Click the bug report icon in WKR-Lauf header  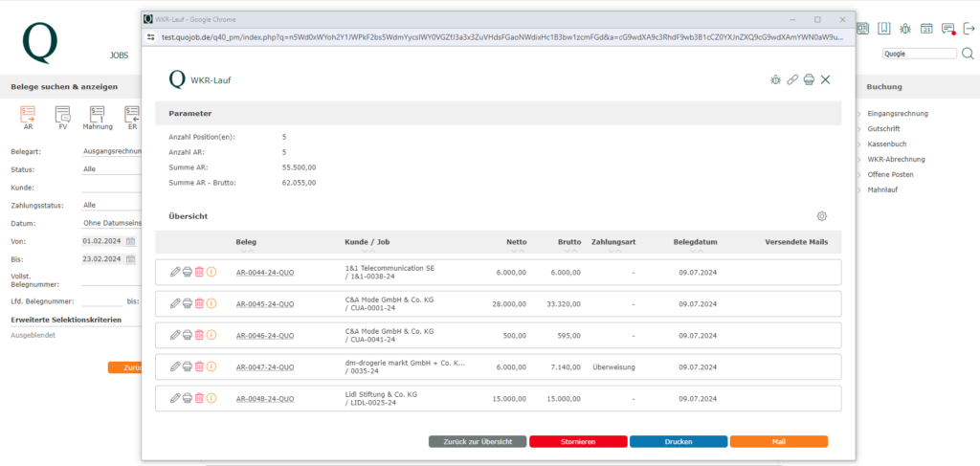[x=775, y=79]
